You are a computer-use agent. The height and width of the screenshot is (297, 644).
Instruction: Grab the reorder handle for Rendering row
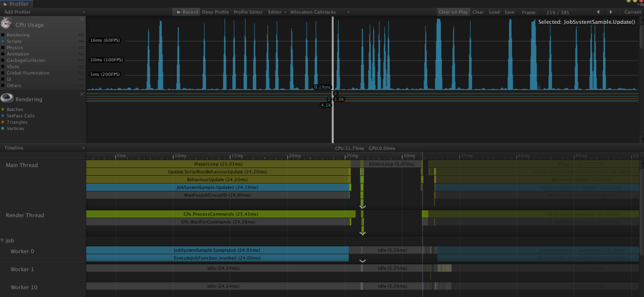tap(81, 35)
